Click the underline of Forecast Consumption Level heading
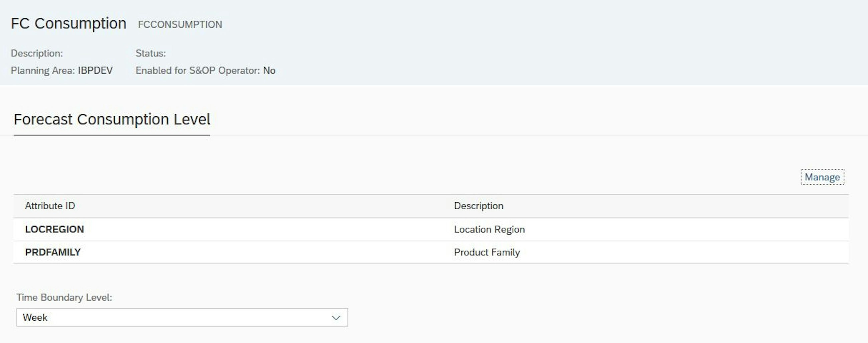This screenshot has width=868, height=343. [x=113, y=135]
